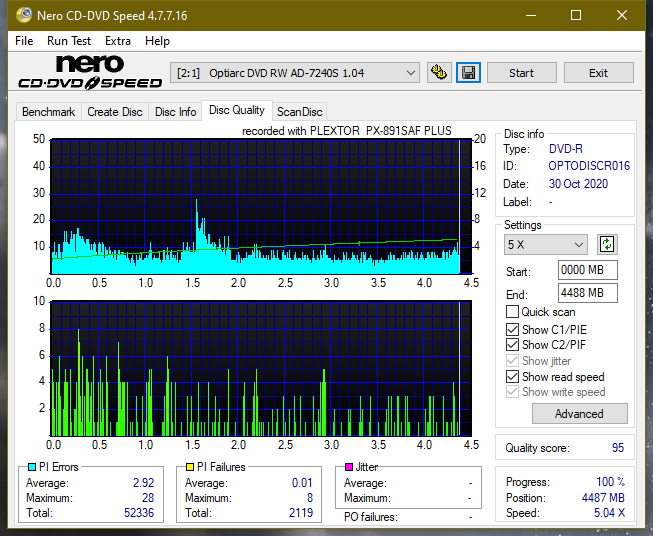
Task: Select the Disc Quality tab
Action: pos(237,110)
